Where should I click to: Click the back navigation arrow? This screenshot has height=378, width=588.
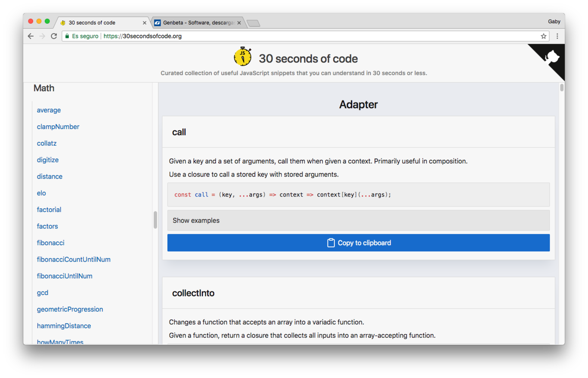click(x=30, y=36)
